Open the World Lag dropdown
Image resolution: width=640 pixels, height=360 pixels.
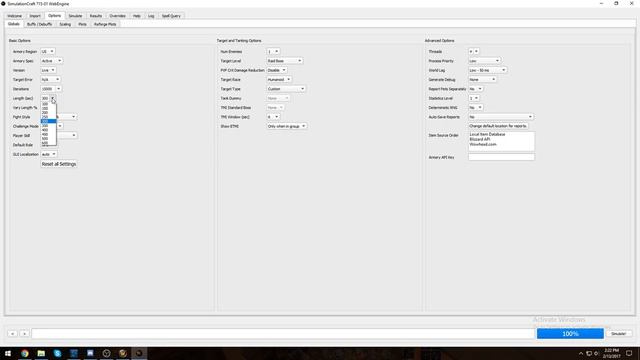click(488, 70)
